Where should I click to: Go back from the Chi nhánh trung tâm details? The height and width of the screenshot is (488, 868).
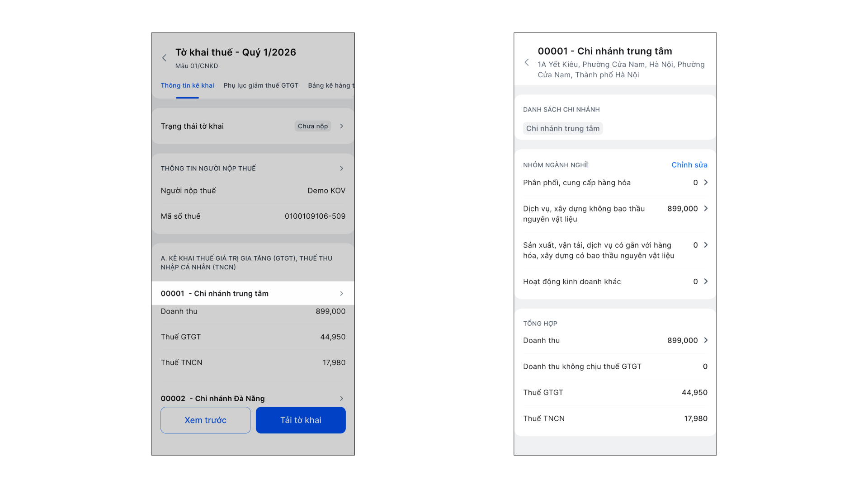click(527, 62)
